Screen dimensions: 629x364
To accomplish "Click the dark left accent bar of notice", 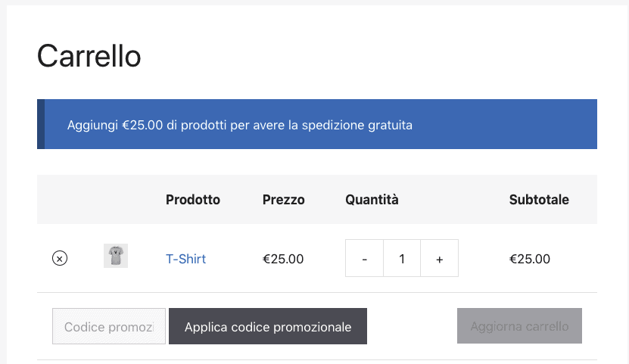I will coord(41,124).
